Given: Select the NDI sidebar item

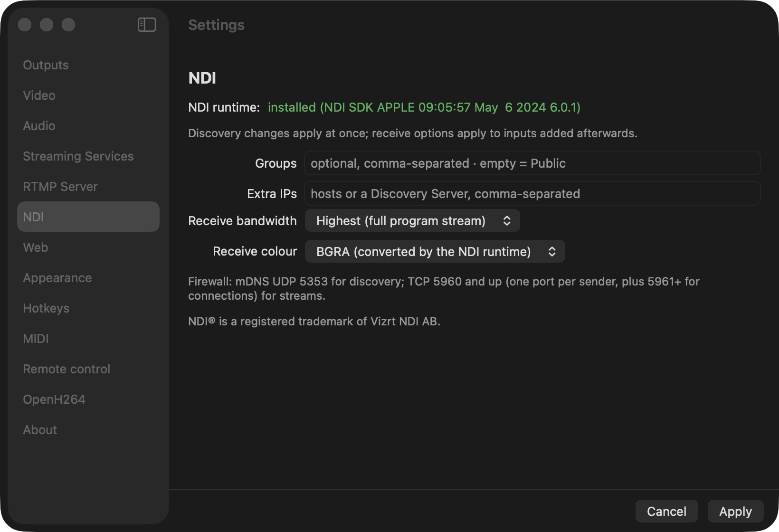Looking at the screenshot, I should [88, 217].
